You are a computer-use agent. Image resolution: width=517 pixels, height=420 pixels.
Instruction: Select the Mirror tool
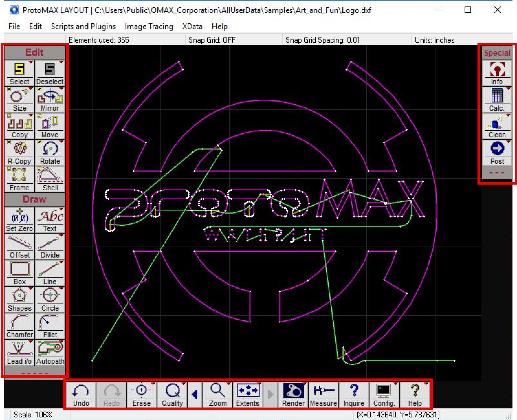point(50,99)
